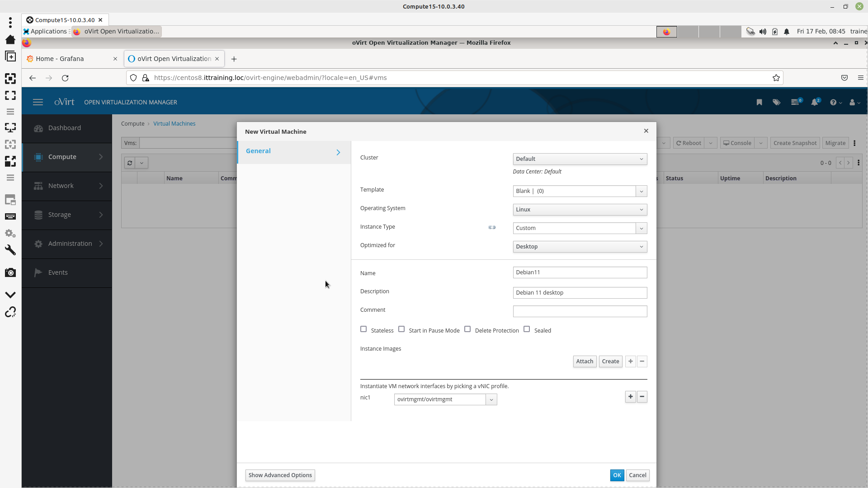
Task: Click the plus icon next to nic1
Action: [x=630, y=397]
